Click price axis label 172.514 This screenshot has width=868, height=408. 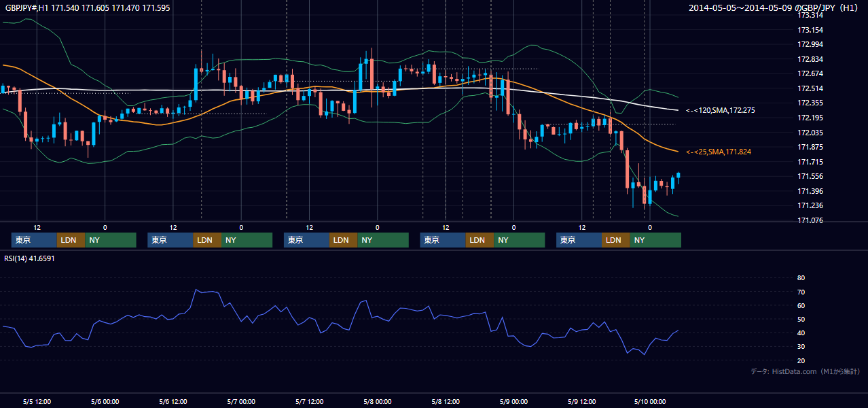(x=810, y=88)
